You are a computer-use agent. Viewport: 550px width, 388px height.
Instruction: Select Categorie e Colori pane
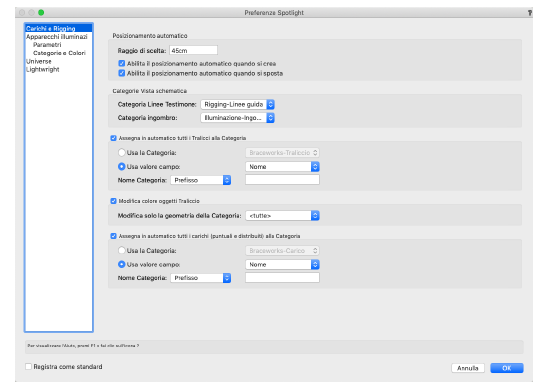[x=59, y=53]
